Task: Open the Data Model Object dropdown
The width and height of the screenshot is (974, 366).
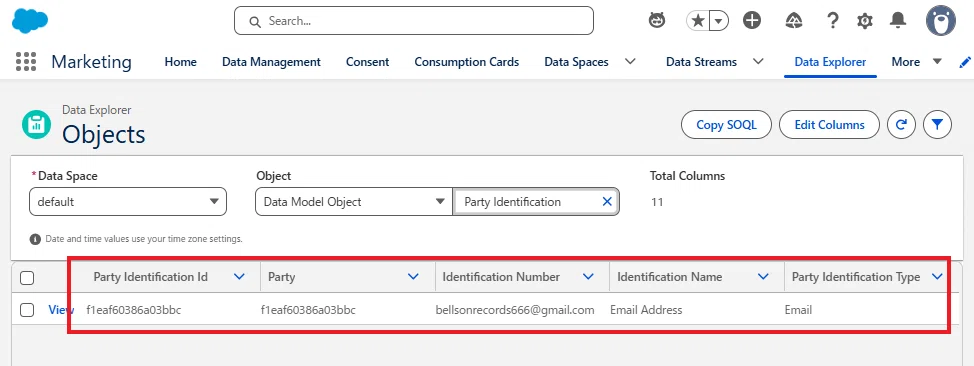Action: [x=353, y=202]
